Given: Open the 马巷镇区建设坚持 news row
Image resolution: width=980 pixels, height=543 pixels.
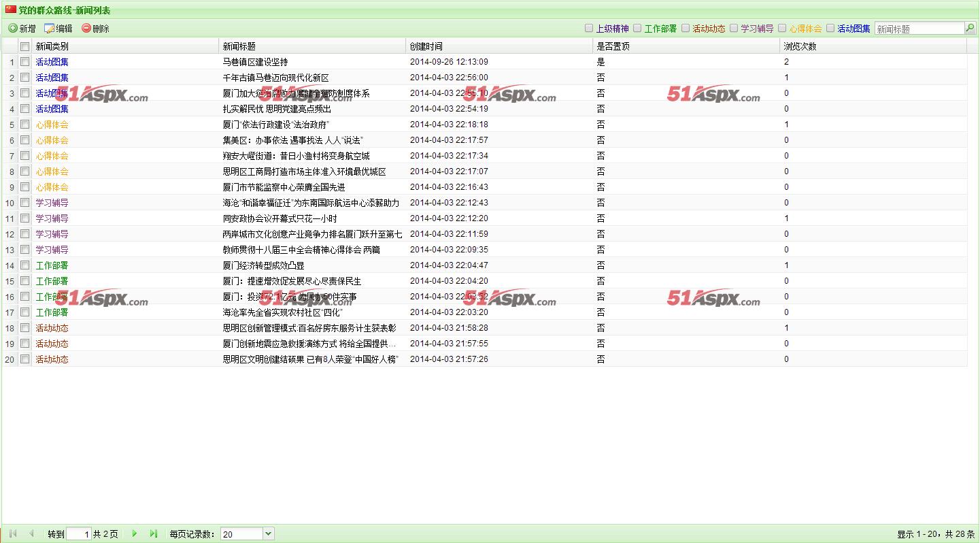Looking at the screenshot, I should (255, 62).
